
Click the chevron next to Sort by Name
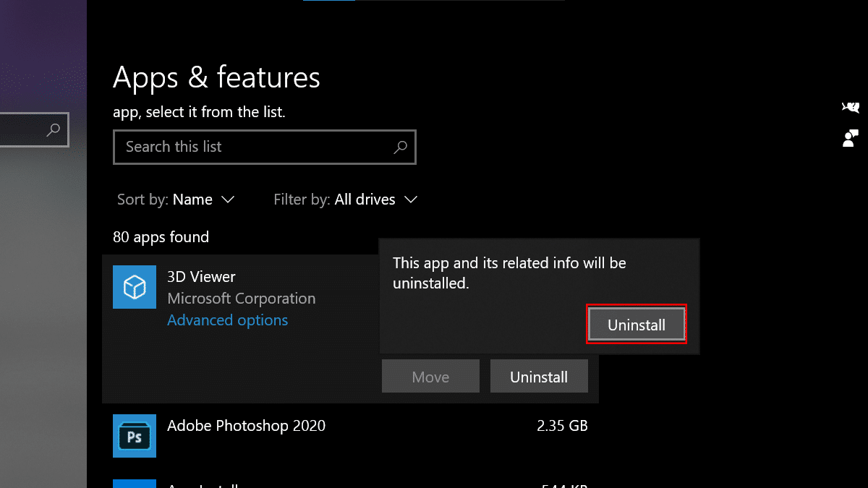point(228,200)
